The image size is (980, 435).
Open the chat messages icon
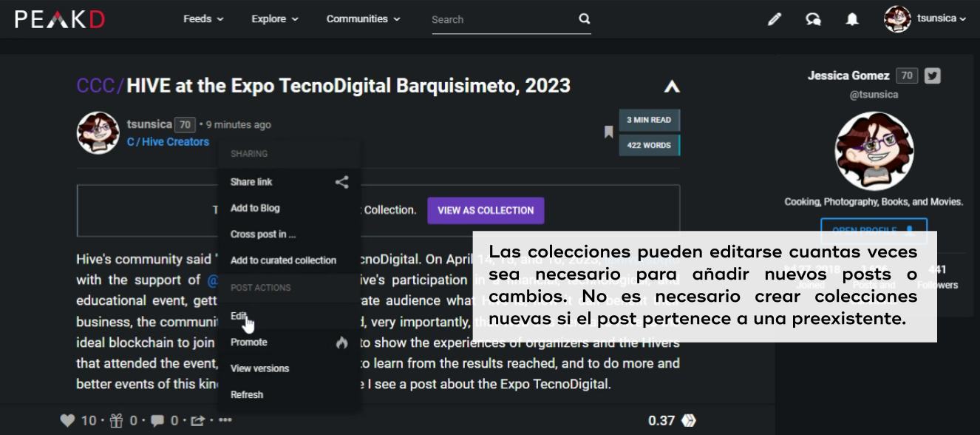[813, 19]
